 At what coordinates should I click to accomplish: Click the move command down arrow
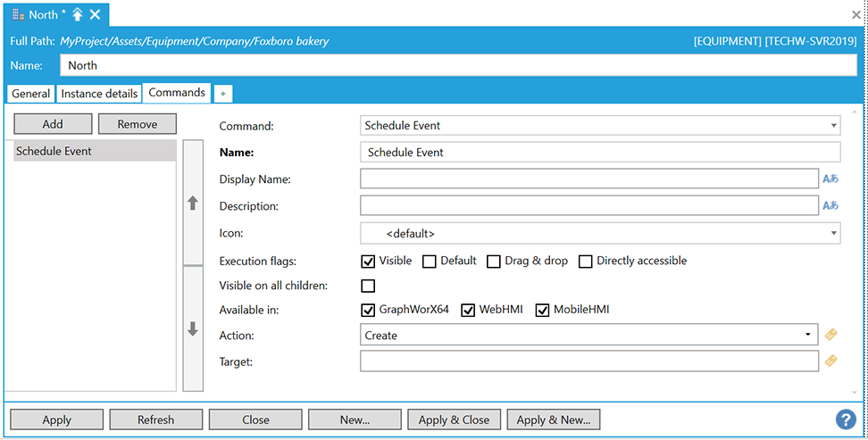[x=193, y=329]
